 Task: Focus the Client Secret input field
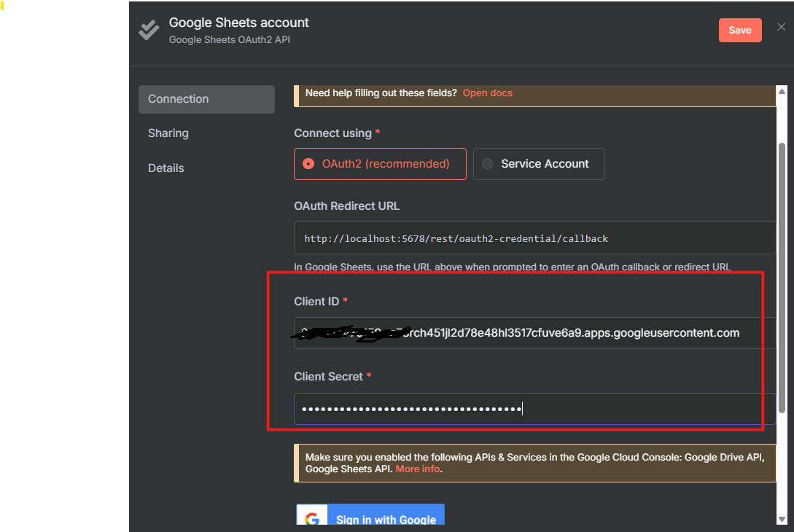[534, 409]
